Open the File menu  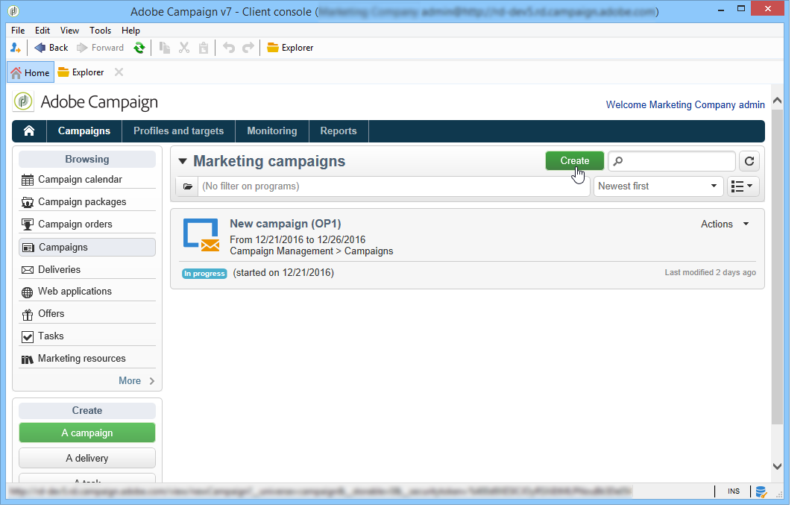(18, 31)
